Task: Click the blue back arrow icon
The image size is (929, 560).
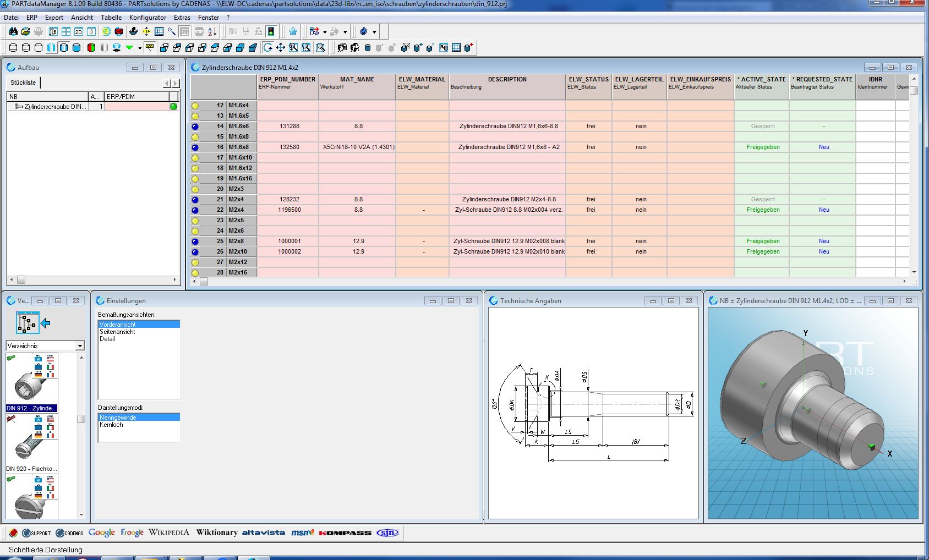Action: (46, 323)
